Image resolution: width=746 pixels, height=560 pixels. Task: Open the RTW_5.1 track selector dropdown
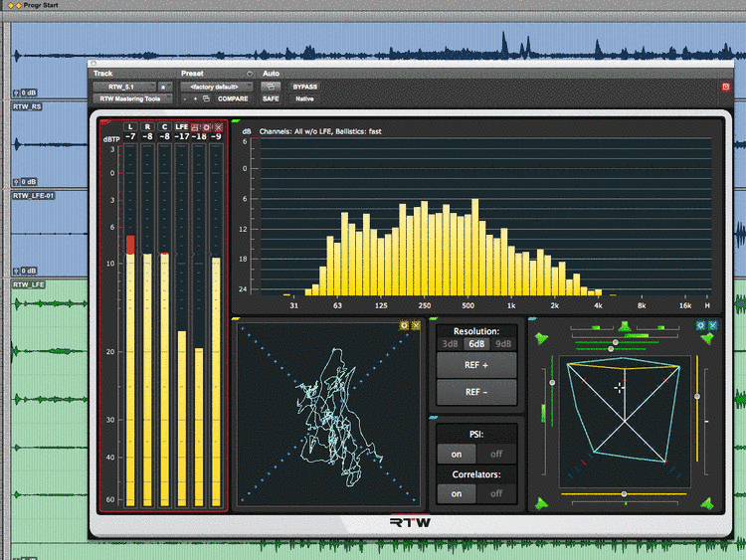tap(124, 87)
